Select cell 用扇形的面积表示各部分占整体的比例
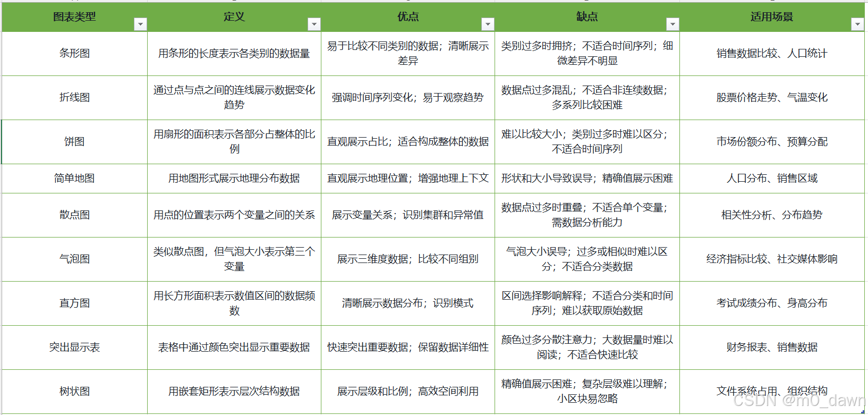The height and width of the screenshot is (415, 868). [234, 142]
